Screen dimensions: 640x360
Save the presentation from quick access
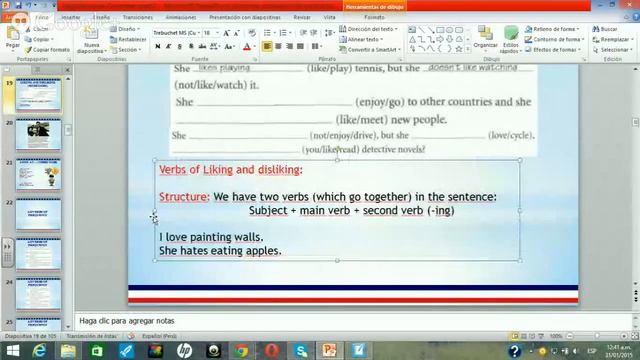coord(18,5)
